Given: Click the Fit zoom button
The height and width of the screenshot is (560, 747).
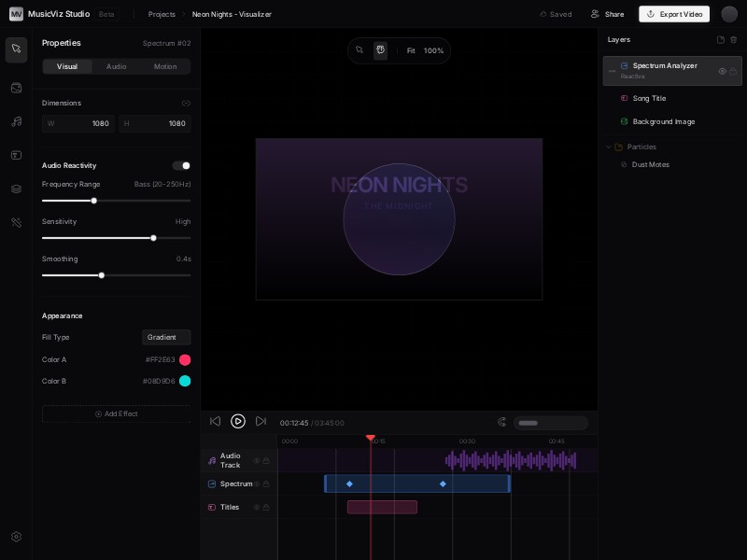Looking at the screenshot, I should point(411,50).
